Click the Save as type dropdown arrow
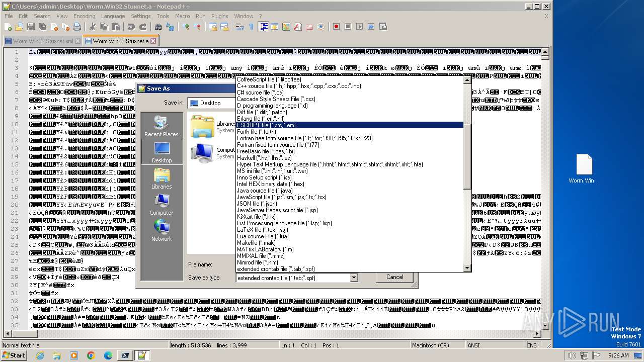This screenshot has height=362, width=644. 354,278
